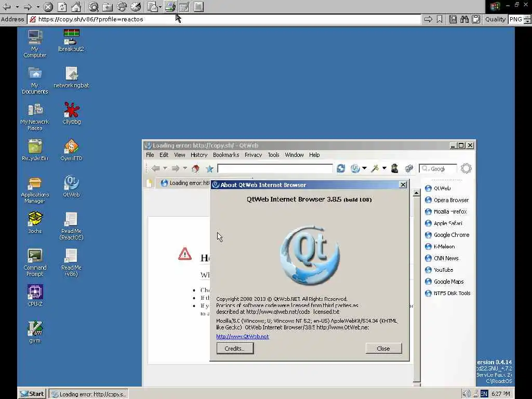Screen dimensions: 532x399
Task: Open Back history dropdown in outer toolbar
Action: click(17, 6)
